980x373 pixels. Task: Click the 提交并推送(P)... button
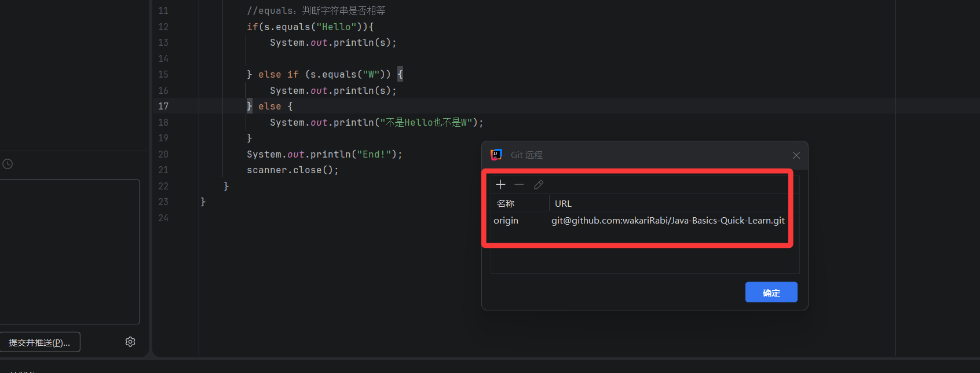(39, 342)
